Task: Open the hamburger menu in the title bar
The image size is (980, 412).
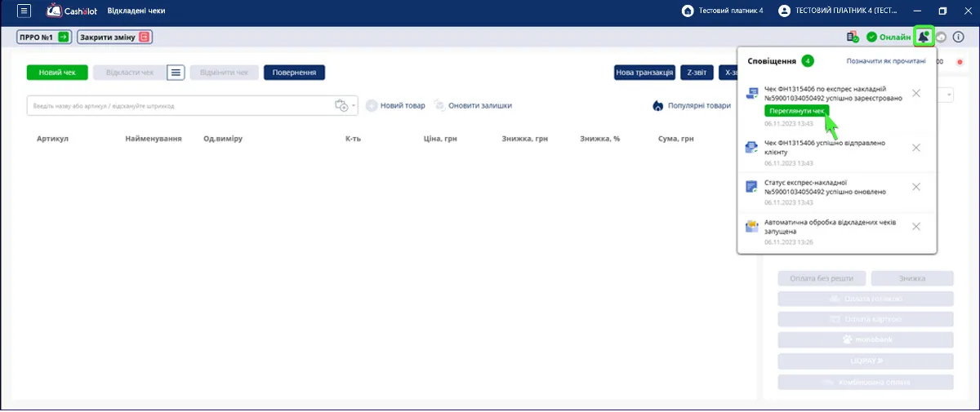Action: click(x=24, y=11)
